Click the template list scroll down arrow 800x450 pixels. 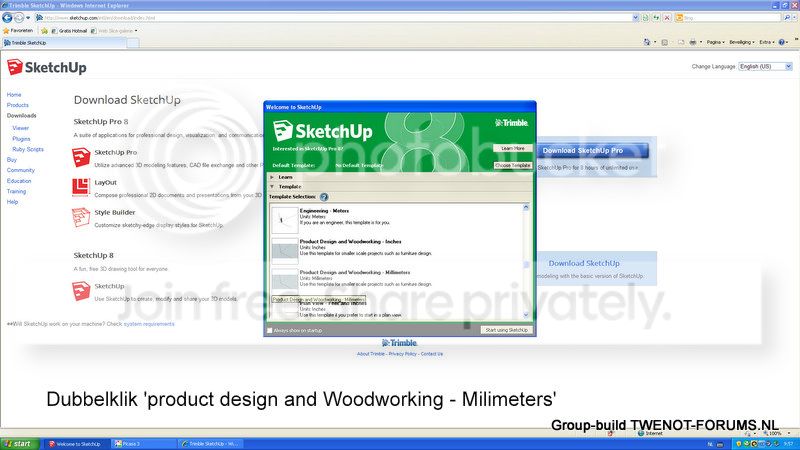tap(526, 315)
